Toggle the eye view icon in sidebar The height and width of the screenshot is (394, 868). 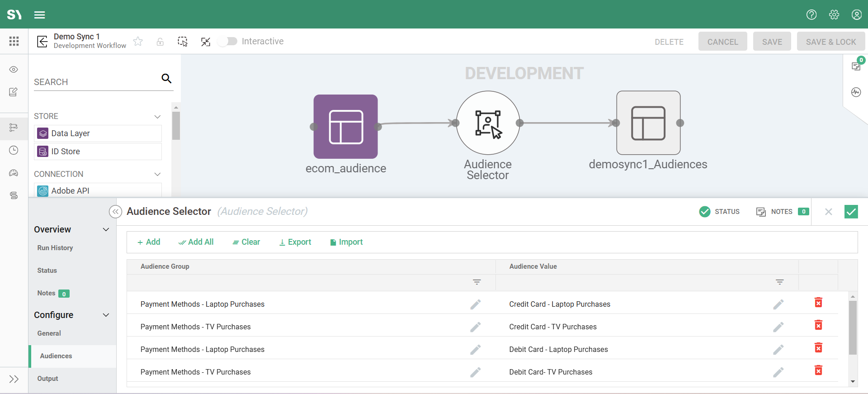pyautogui.click(x=14, y=70)
